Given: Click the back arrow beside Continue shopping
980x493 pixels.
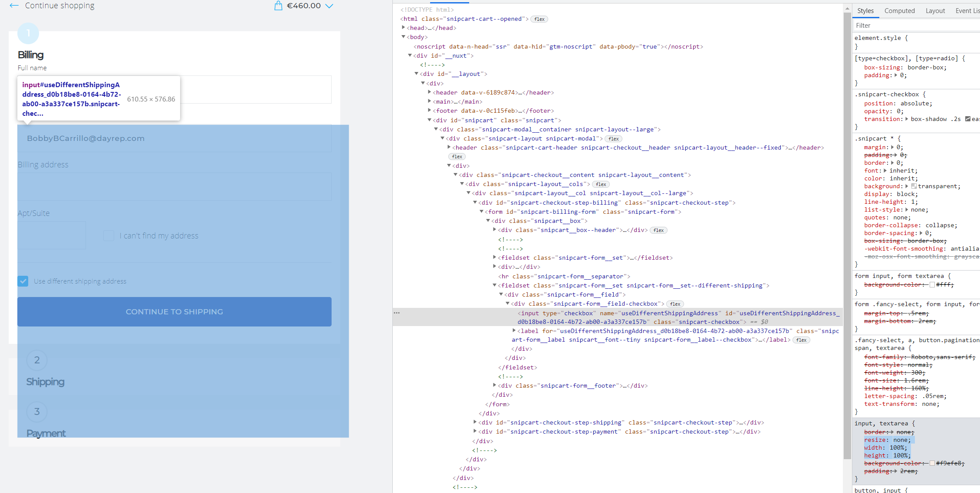Looking at the screenshot, I should coord(14,6).
